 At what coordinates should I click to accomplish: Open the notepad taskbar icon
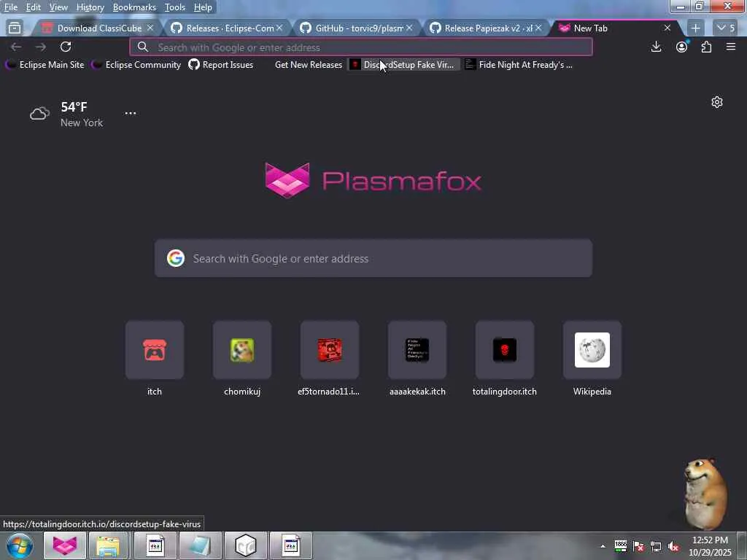(x=201, y=545)
